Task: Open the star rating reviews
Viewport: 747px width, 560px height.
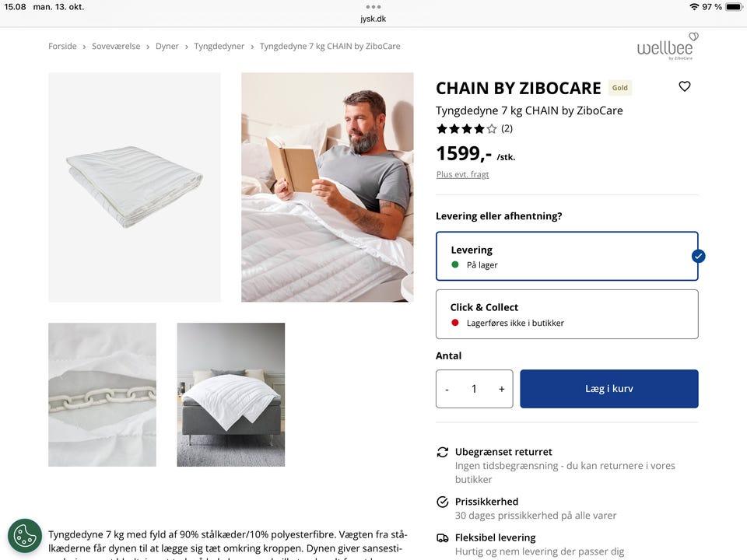Action: click(x=474, y=128)
